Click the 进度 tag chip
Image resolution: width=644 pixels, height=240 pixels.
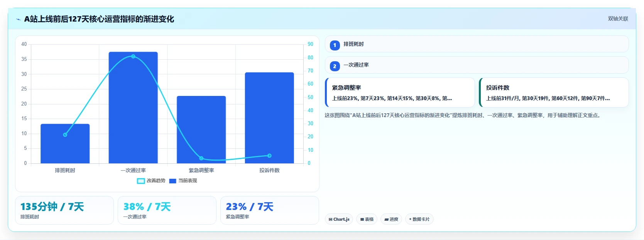(391, 219)
